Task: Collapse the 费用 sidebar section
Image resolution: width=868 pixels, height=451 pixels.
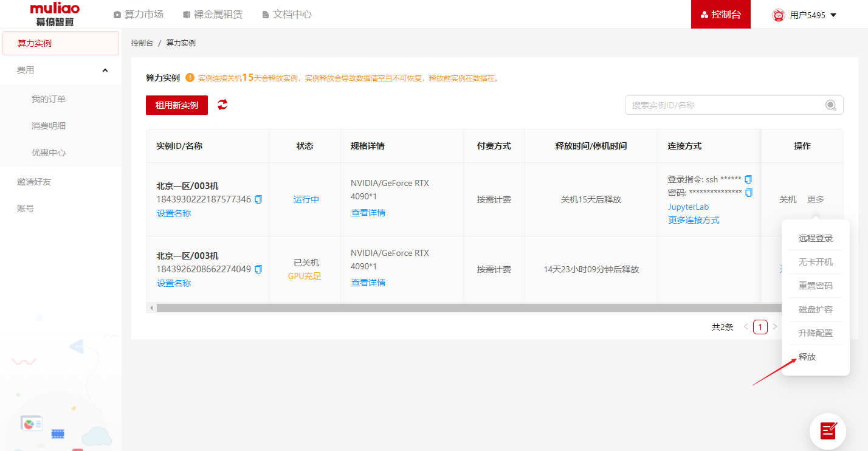Action: coord(105,71)
